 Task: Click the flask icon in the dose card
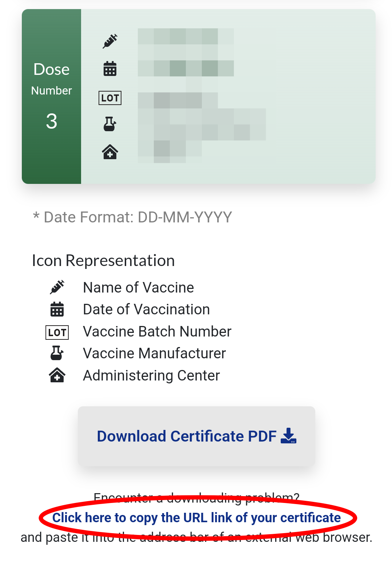[110, 124]
